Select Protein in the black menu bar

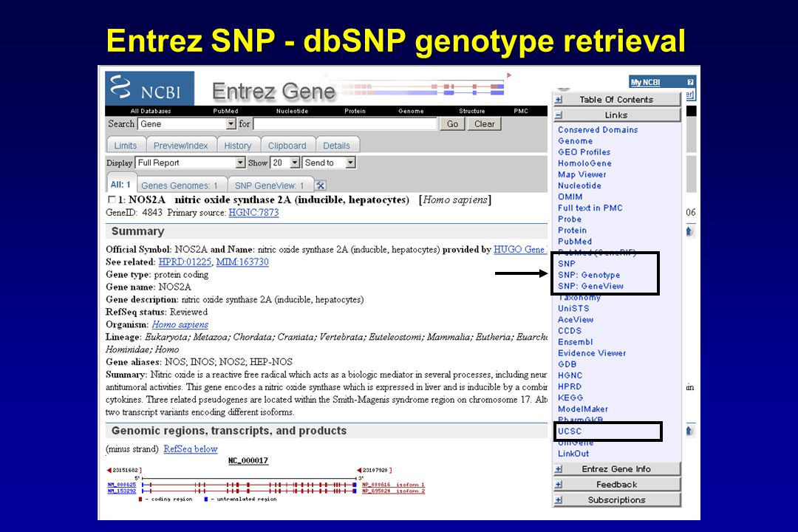pos(355,111)
